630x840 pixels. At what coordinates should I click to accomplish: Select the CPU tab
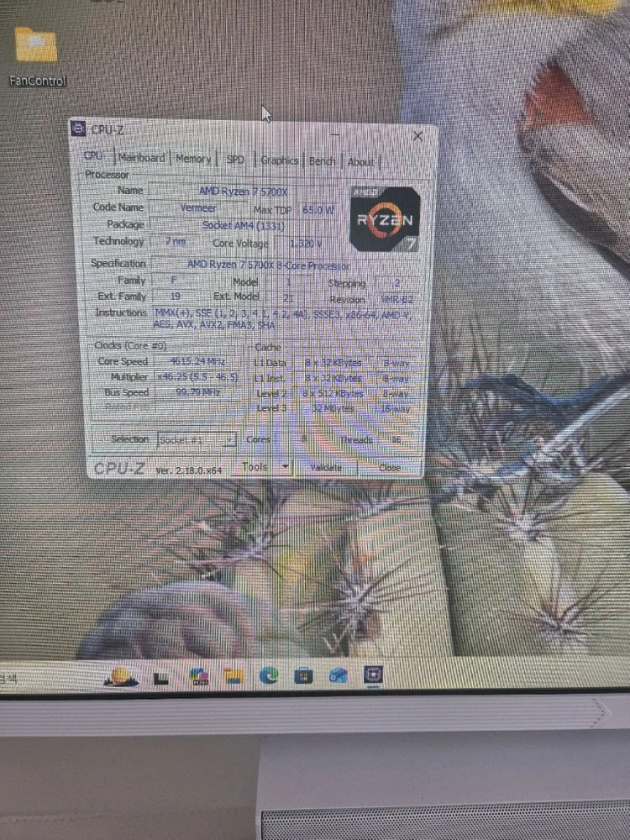click(93, 155)
